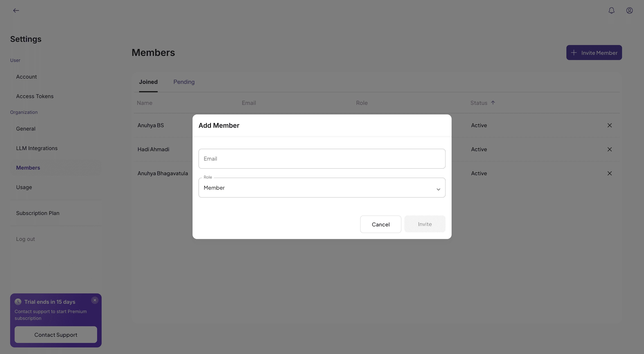Open the Subscription Plan page
This screenshot has height=354, width=644.
[38, 213]
